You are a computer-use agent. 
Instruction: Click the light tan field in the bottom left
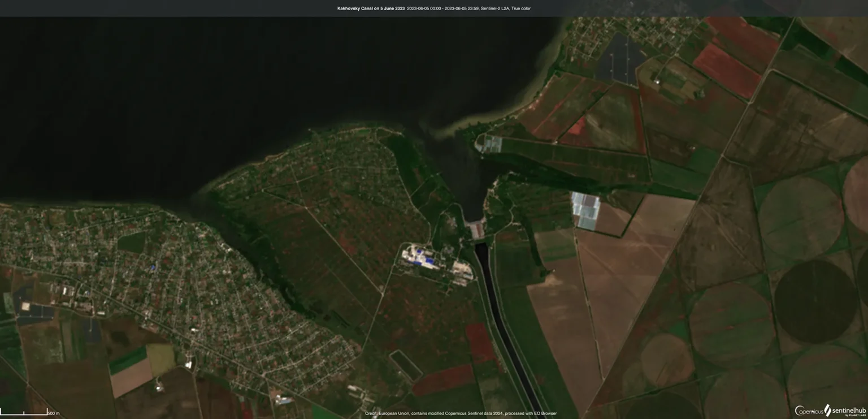click(131, 377)
